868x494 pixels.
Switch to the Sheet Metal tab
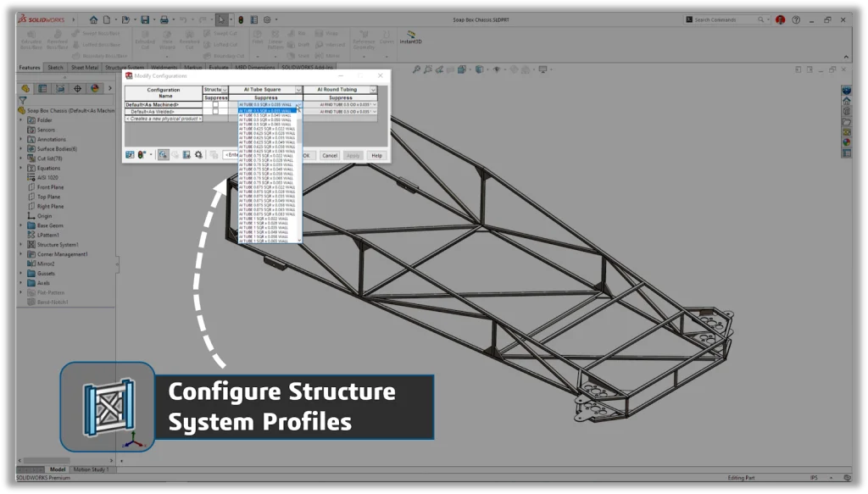85,68
